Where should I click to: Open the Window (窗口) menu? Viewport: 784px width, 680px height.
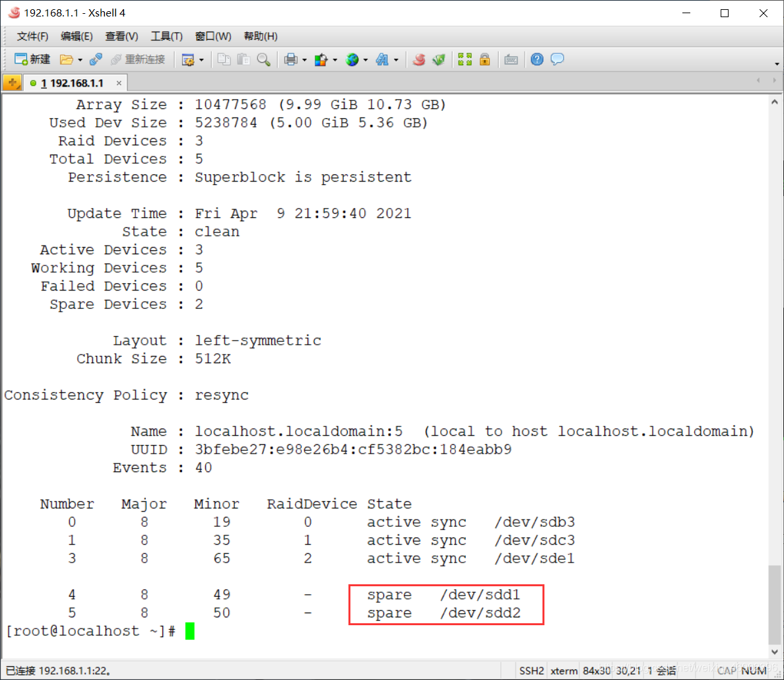click(213, 36)
